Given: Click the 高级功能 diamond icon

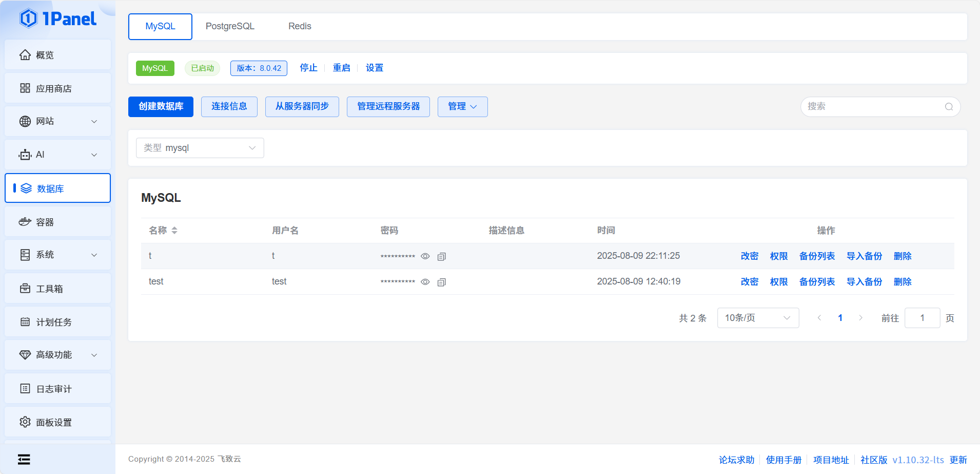Looking at the screenshot, I should click(x=25, y=355).
